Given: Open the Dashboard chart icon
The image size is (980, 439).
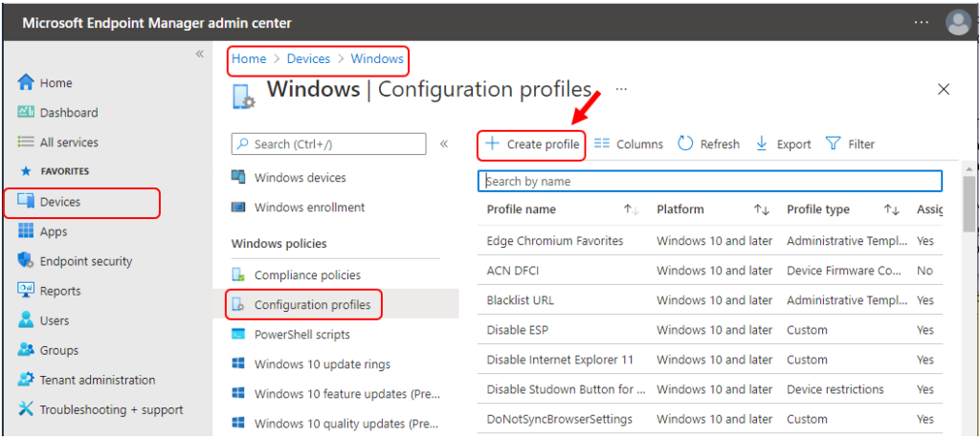Looking at the screenshot, I should click(x=26, y=113).
